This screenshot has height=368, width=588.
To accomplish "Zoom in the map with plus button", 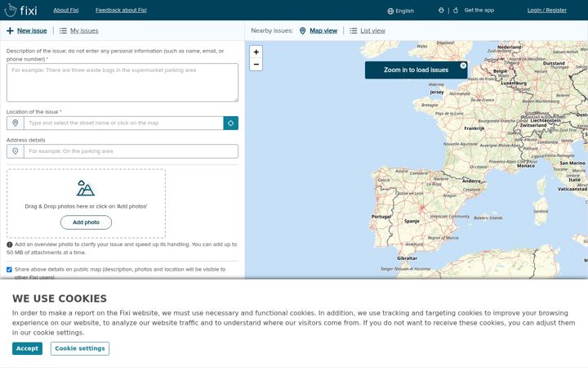I will coord(256,52).
